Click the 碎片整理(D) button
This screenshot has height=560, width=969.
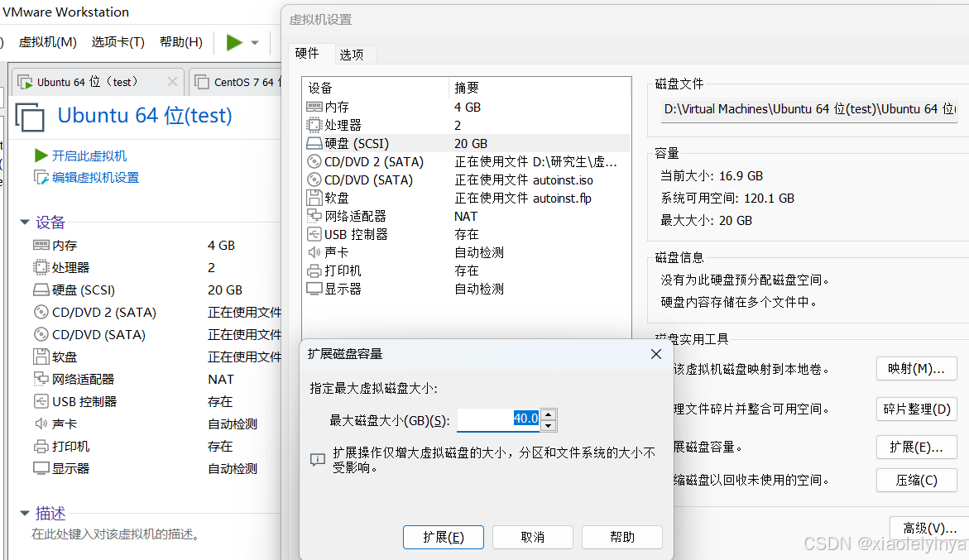[917, 409]
